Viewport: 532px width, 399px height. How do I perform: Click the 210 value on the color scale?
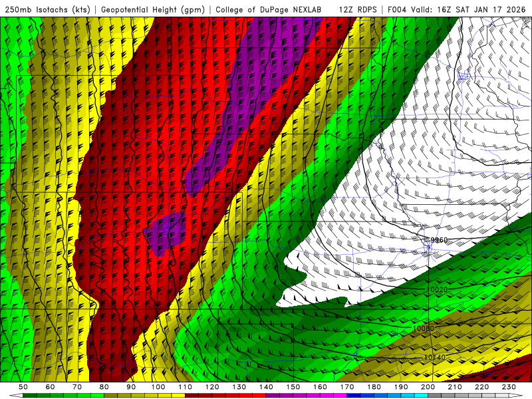[x=455, y=387]
